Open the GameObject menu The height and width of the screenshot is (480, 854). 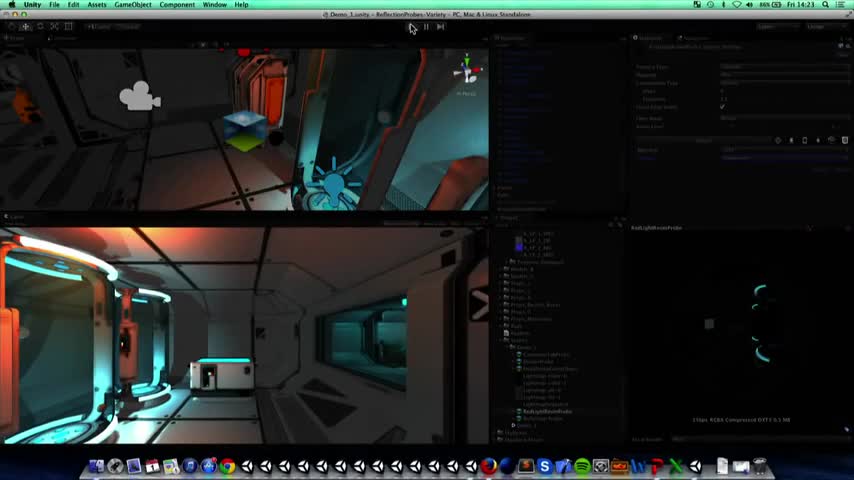pos(133,4)
